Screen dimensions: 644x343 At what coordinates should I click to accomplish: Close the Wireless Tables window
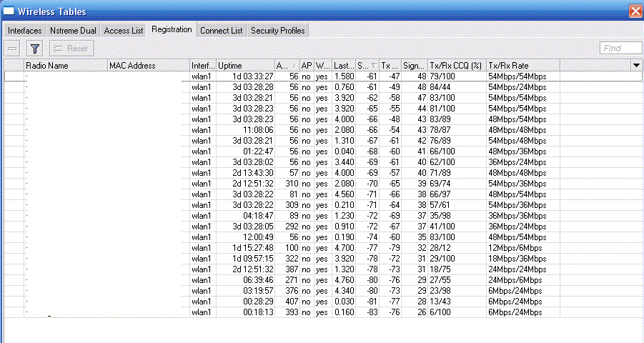coord(634,10)
